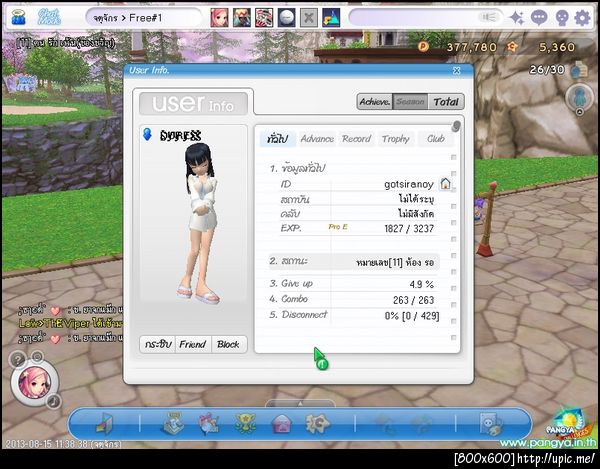Screen dimensions: 600x469
Task: Click the question mark help icon
Action: tap(18, 360)
